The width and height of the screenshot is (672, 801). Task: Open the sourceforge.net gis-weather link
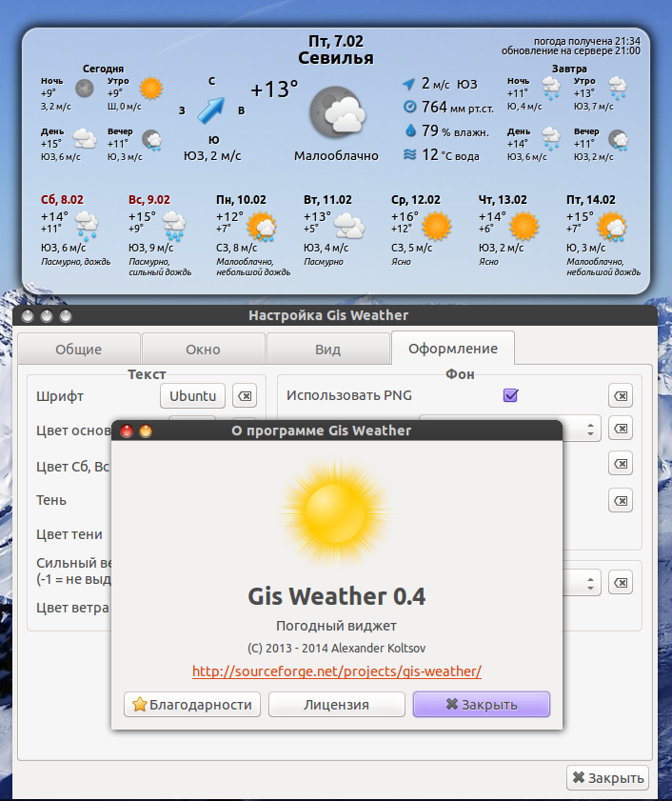pyautogui.click(x=337, y=671)
